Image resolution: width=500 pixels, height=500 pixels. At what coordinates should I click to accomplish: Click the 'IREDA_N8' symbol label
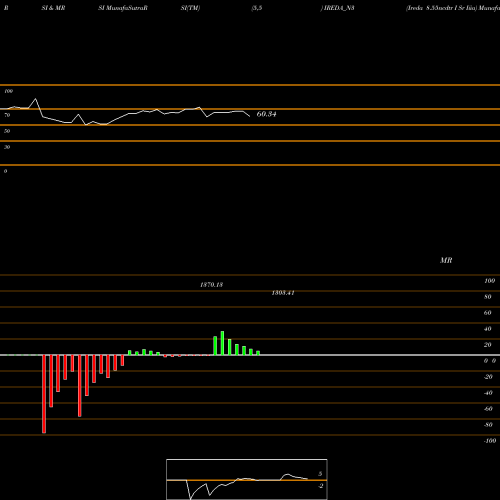[x=339, y=8]
